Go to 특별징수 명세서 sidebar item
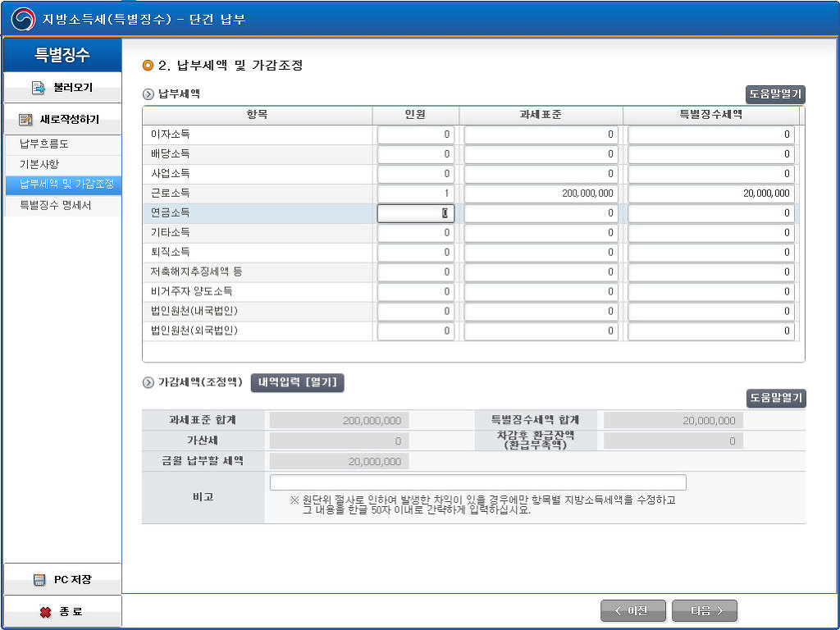 56,206
